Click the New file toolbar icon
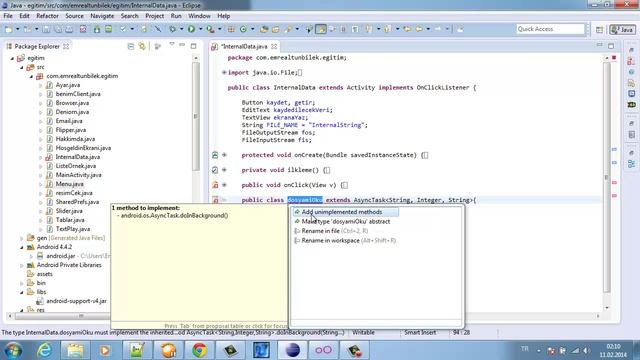The image size is (640, 360). pyautogui.click(x=9, y=29)
